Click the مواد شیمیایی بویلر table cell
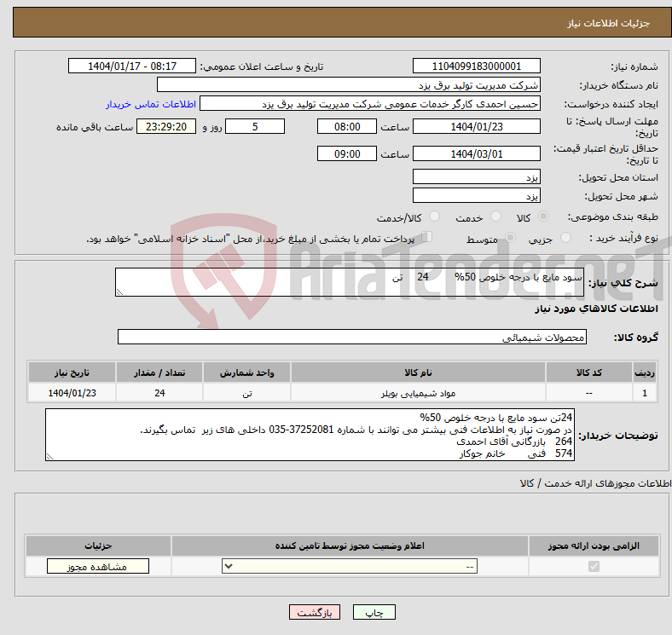The image size is (672, 635). tap(418, 393)
